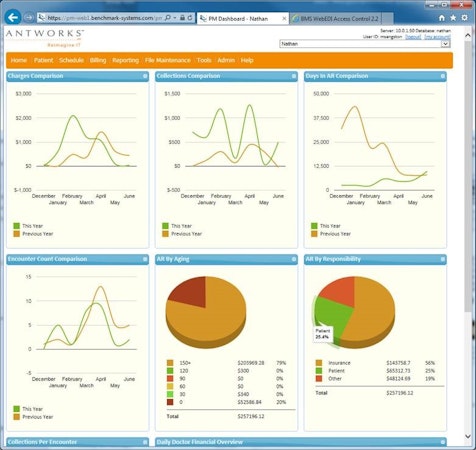The image size is (476, 450).
Task: Click AR By Aging panel corner icon
Action: pyautogui.click(x=294, y=259)
